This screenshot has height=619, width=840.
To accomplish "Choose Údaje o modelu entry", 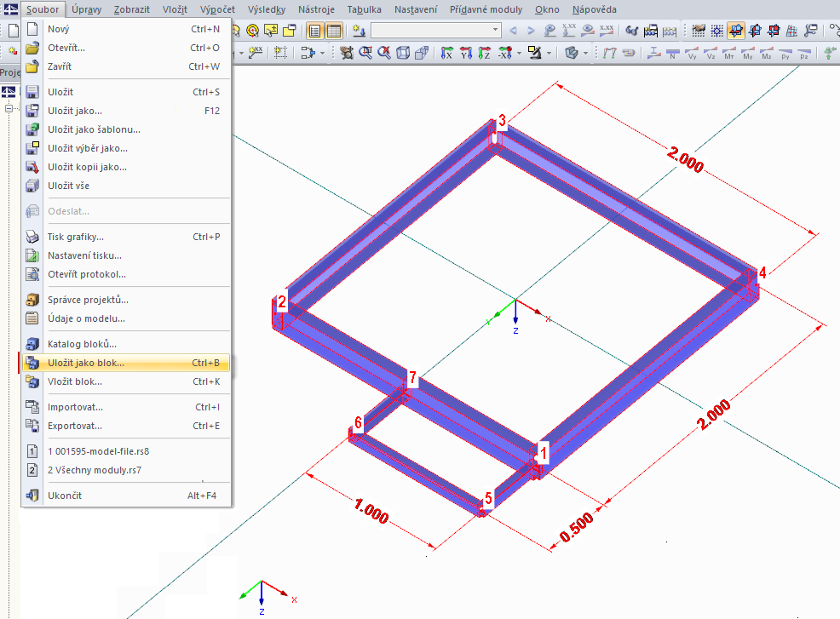I will [126, 318].
